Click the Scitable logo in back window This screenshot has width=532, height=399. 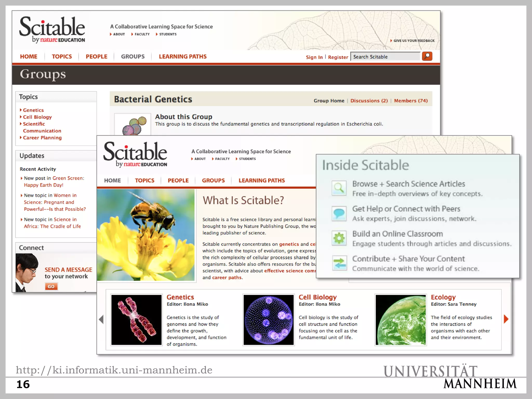pyautogui.click(x=52, y=29)
